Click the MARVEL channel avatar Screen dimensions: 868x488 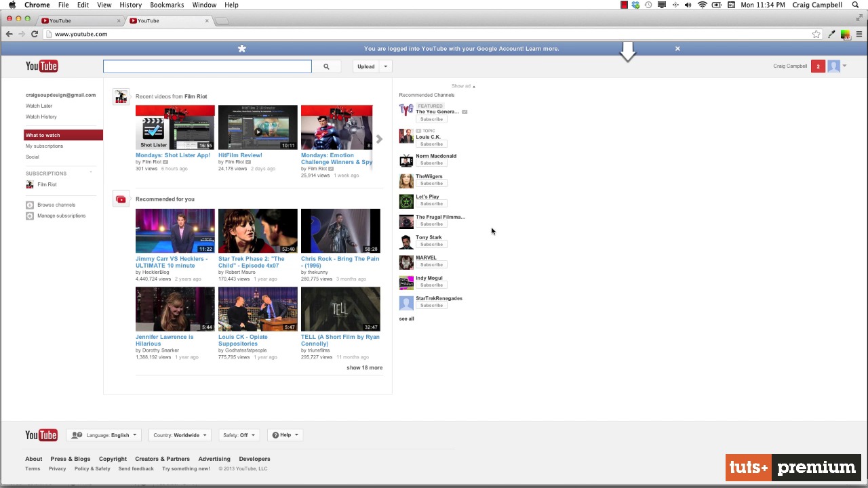[x=406, y=262]
